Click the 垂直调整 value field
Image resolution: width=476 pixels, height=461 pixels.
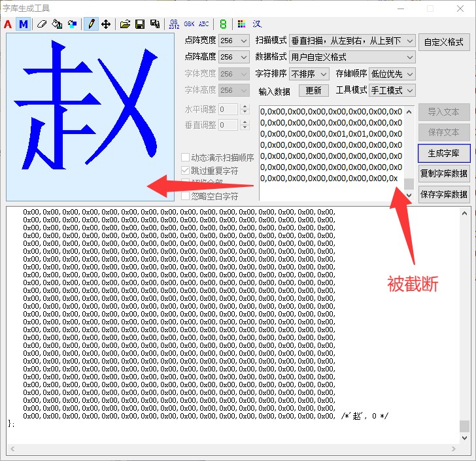228,125
